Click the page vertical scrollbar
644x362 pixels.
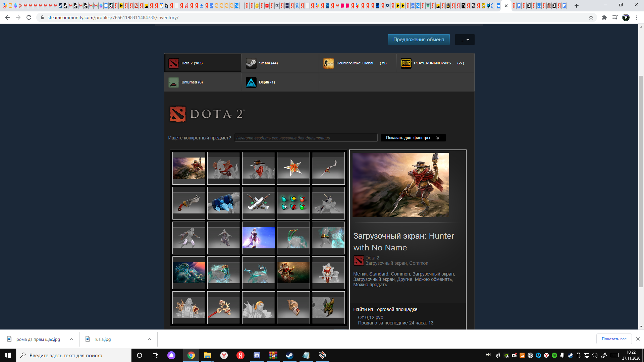pos(641,181)
